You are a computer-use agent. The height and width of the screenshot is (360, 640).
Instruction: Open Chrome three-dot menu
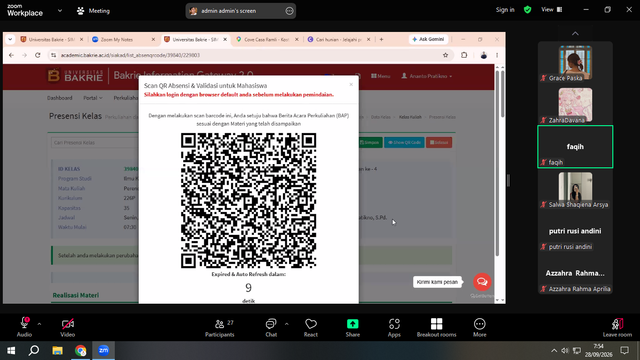(x=497, y=55)
